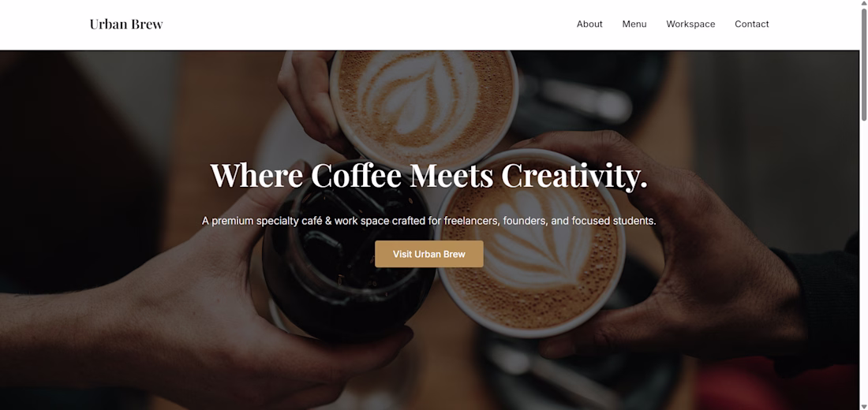Go to the Menu navigation item
The image size is (868, 410).
click(634, 24)
